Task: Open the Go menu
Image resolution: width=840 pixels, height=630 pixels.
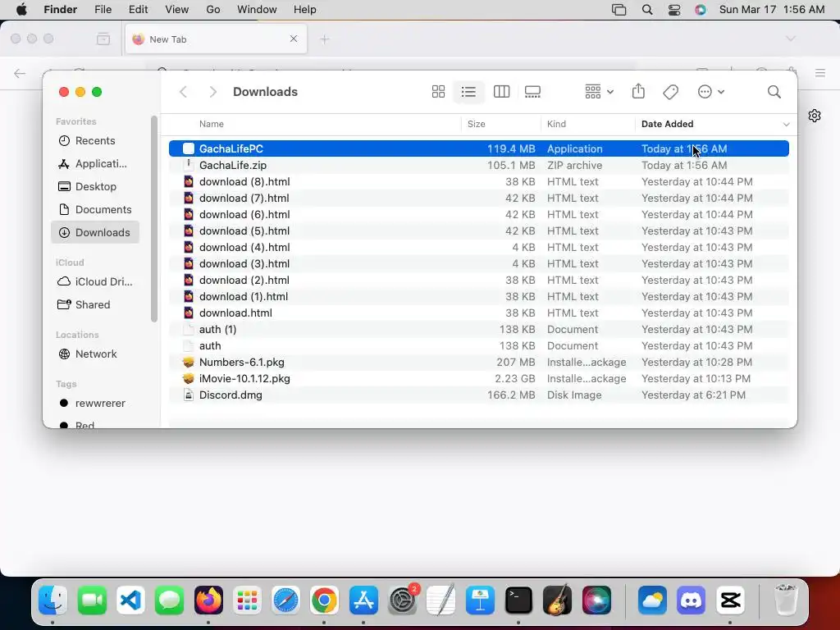Action: tap(212, 10)
